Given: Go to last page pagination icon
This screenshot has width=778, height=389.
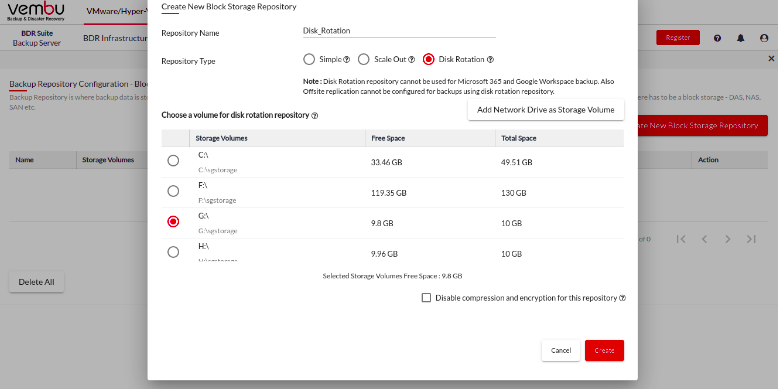Looking at the screenshot, I should (751, 239).
